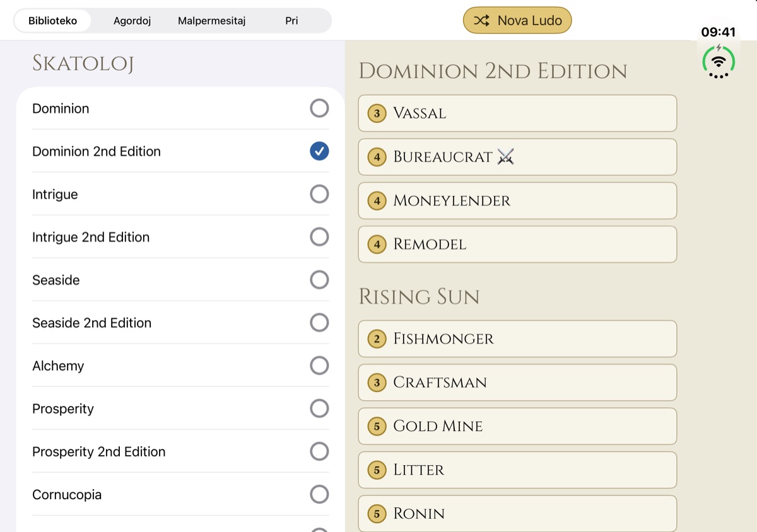
Task: Enable the Prosperity 2nd Edition radio button
Action: click(x=319, y=451)
